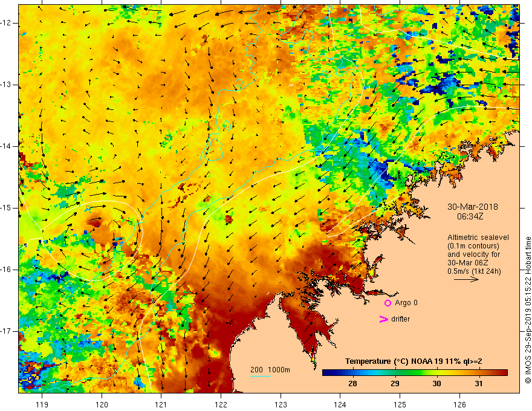Click the 'and velocity for' text
Image resolution: width=532 pixels, height=411 pixels.
(x=473, y=254)
